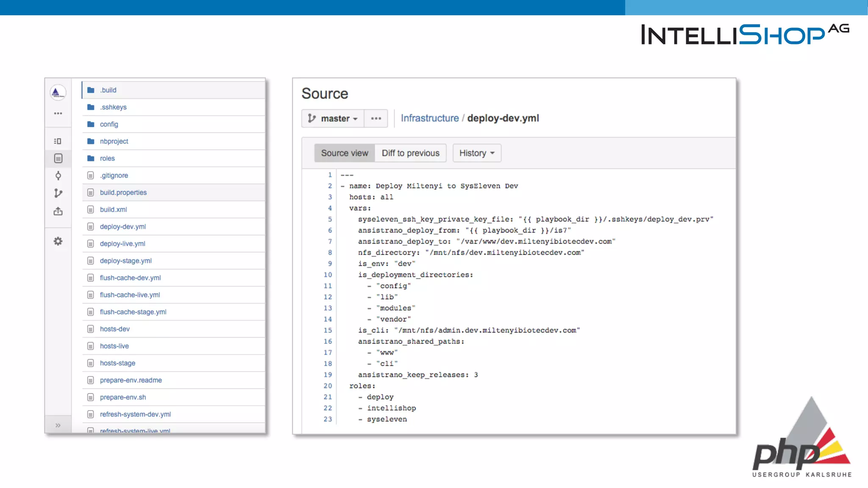868x488 pixels.
Task: Open sidebar three-dots more menu
Action: 58,114
